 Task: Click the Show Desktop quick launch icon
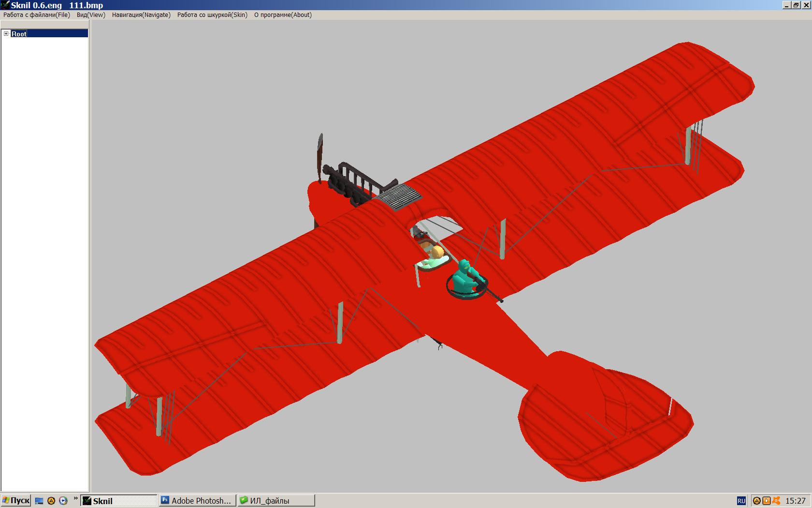(x=40, y=501)
